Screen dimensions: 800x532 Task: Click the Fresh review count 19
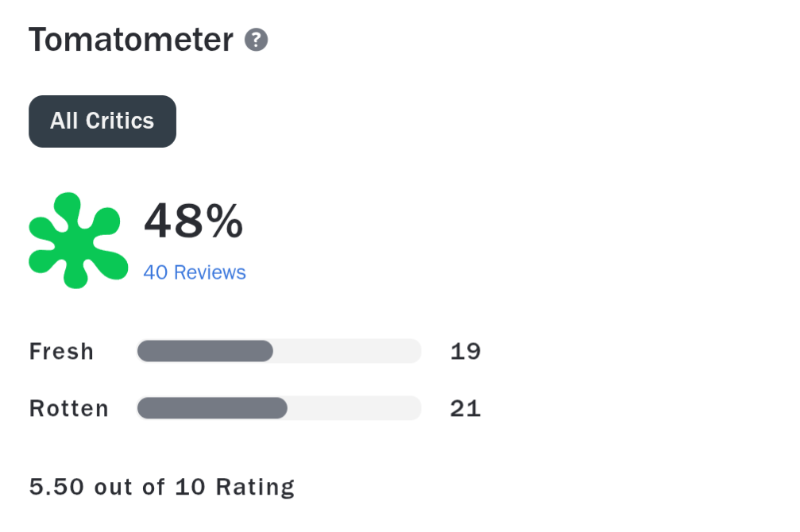click(x=466, y=351)
